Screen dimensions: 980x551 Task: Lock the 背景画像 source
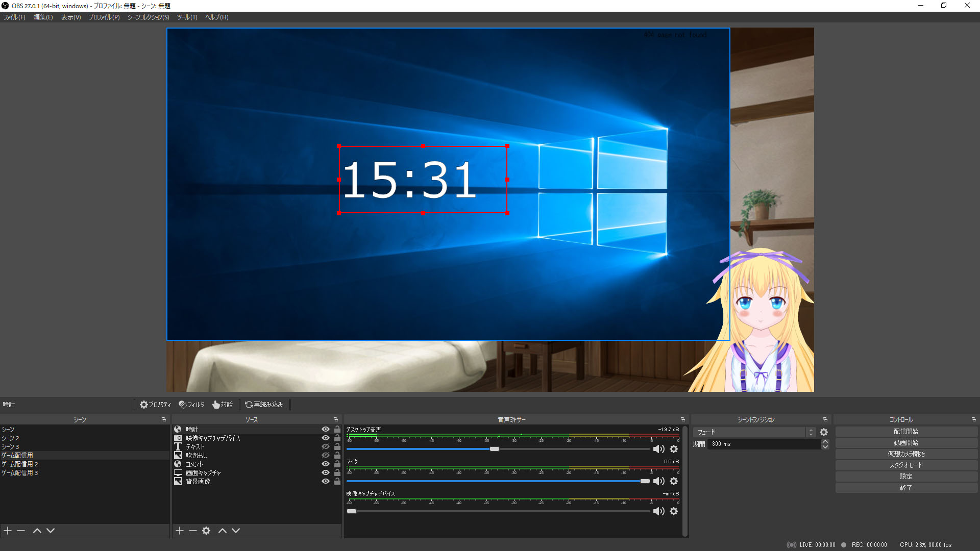(337, 482)
